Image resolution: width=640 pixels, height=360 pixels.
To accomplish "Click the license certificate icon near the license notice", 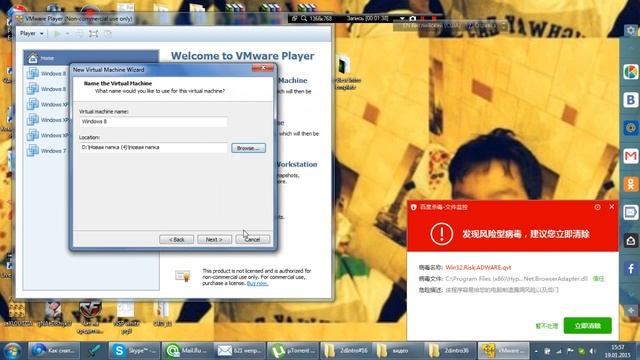I will pos(182,276).
